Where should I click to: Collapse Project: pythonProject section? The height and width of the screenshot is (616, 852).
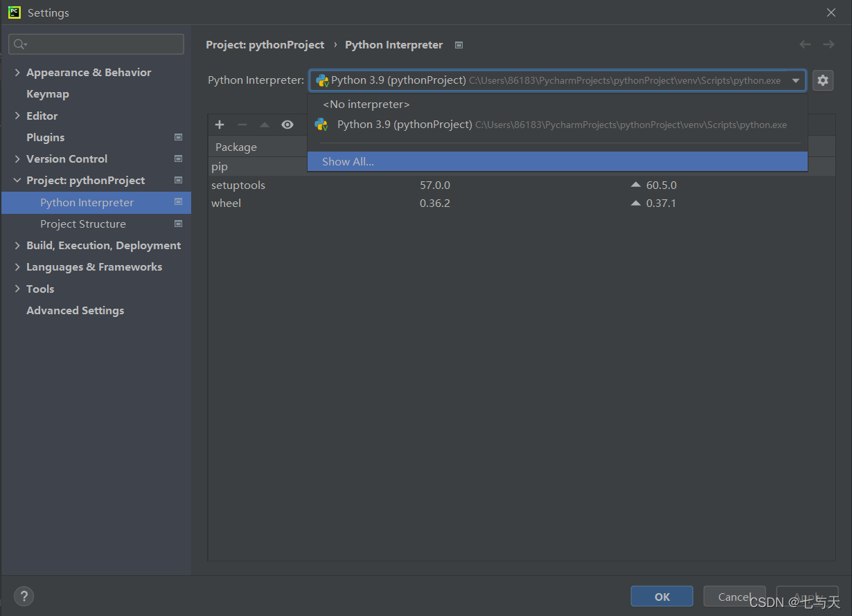coord(17,180)
